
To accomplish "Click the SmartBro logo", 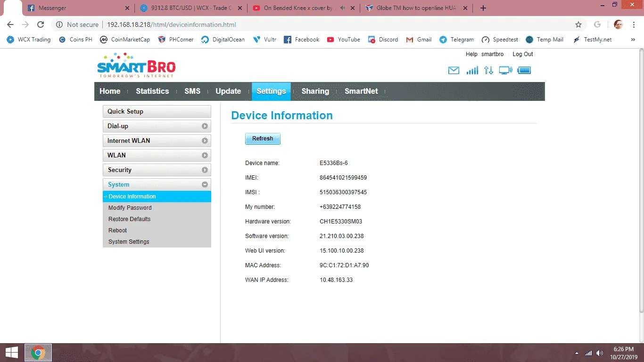I will click(136, 66).
